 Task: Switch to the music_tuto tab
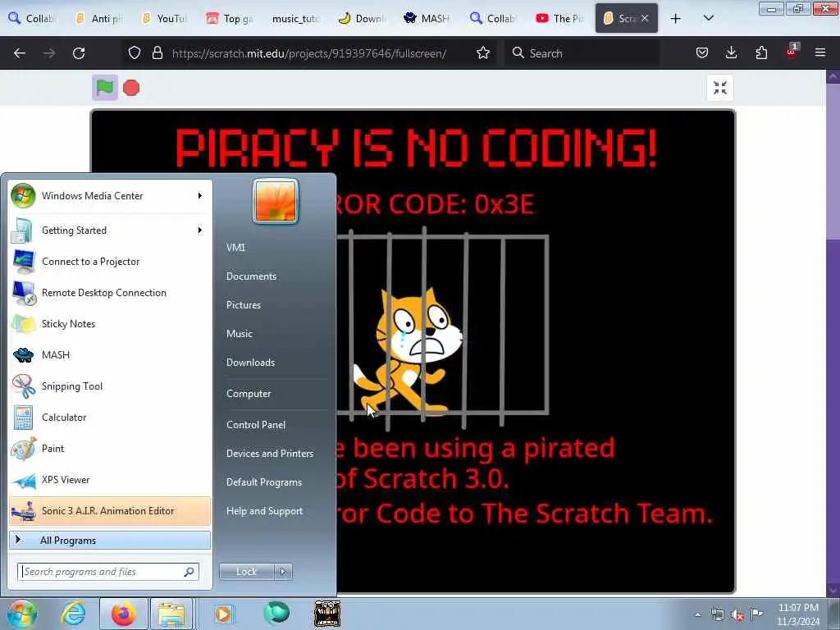point(295,19)
